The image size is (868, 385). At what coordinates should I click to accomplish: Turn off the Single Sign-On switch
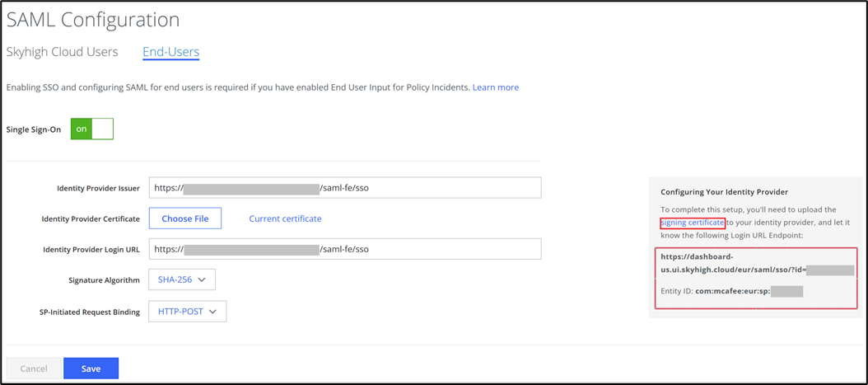tap(91, 129)
